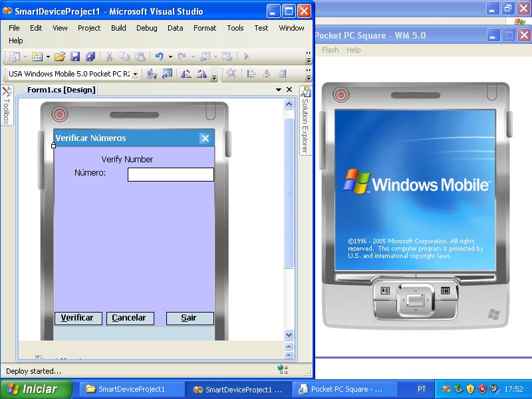Image resolution: width=532 pixels, height=399 pixels.
Task: Click the Copy icon in toolbar
Action: [124, 57]
